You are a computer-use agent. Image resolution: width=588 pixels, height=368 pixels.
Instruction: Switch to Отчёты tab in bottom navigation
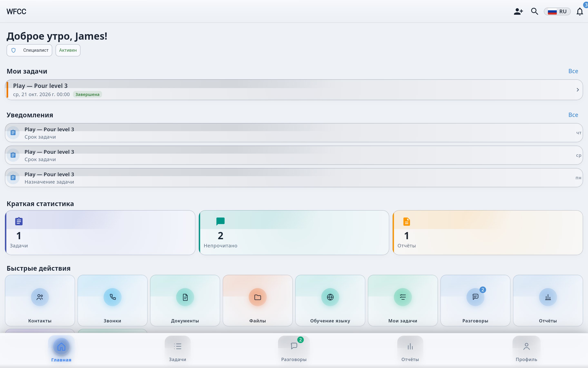coord(410,350)
